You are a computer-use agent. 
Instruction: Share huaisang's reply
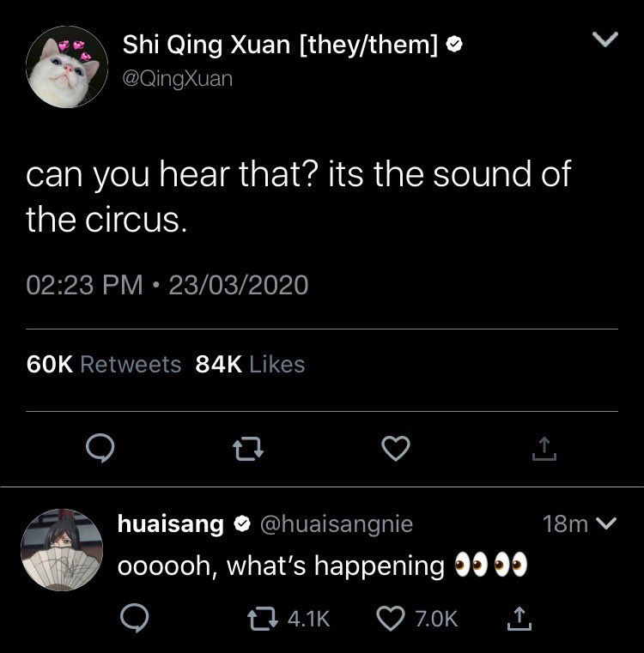[x=519, y=619]
